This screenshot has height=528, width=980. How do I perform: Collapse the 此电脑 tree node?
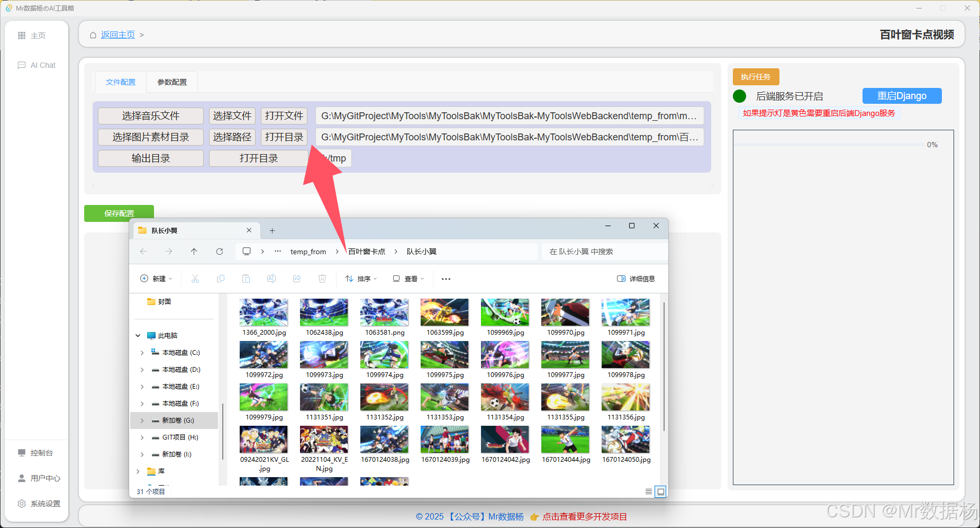(138, 335)
